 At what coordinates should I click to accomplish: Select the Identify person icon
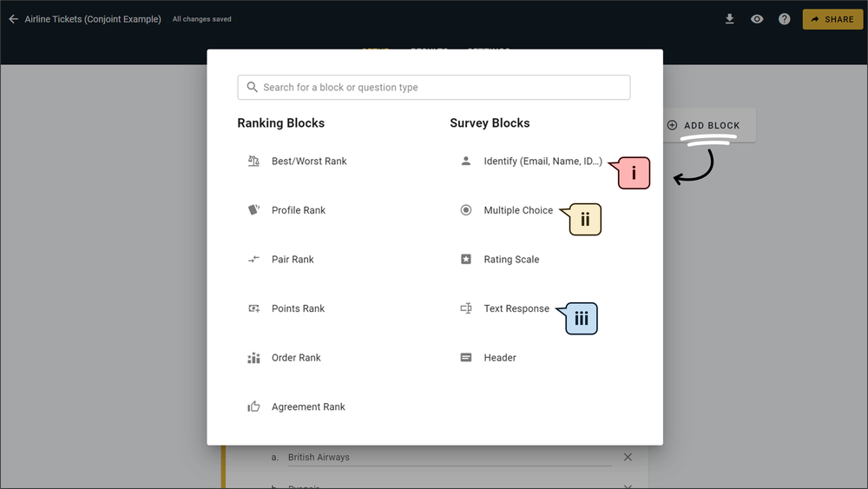466,162
